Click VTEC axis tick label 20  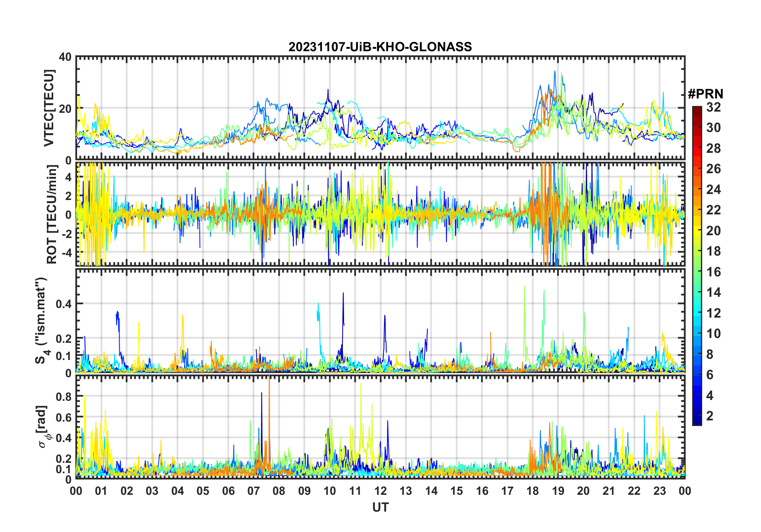tap(65, 108)
